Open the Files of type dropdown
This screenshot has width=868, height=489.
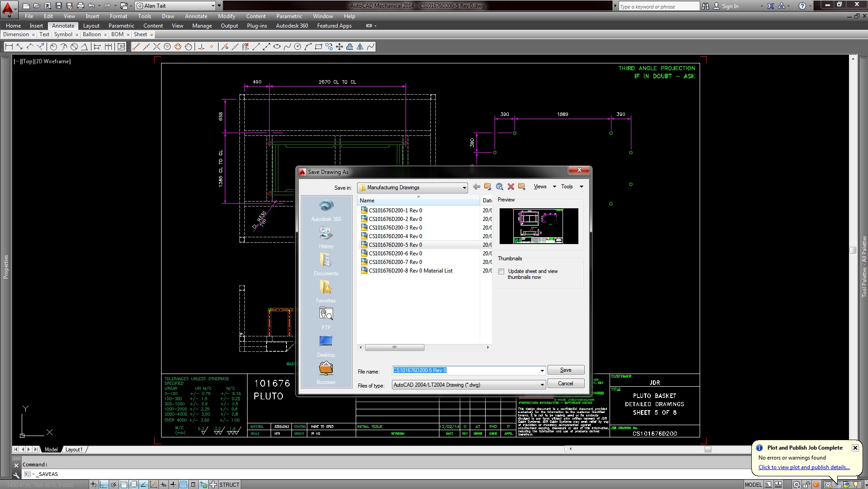(x=541, y=384)
